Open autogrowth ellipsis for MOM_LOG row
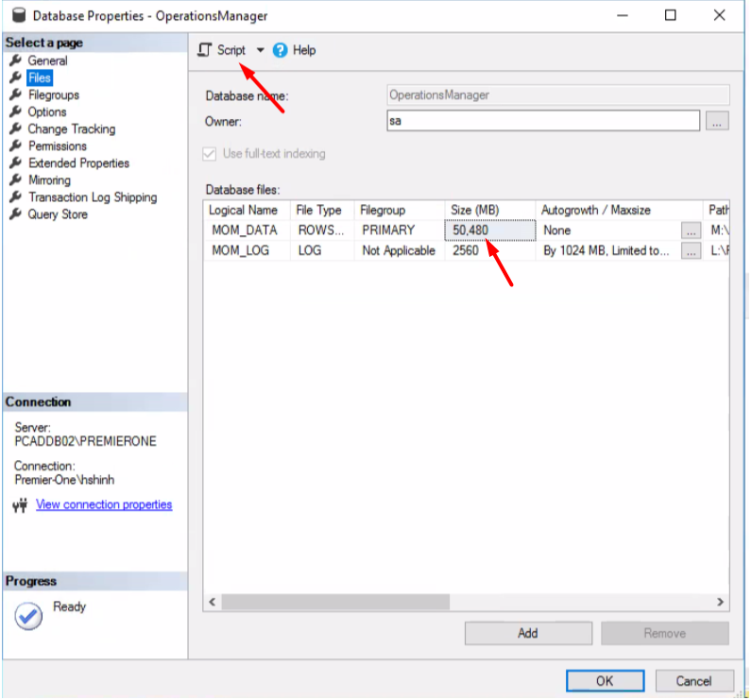The height and width of the screenshot is (700, 752). 691,250
